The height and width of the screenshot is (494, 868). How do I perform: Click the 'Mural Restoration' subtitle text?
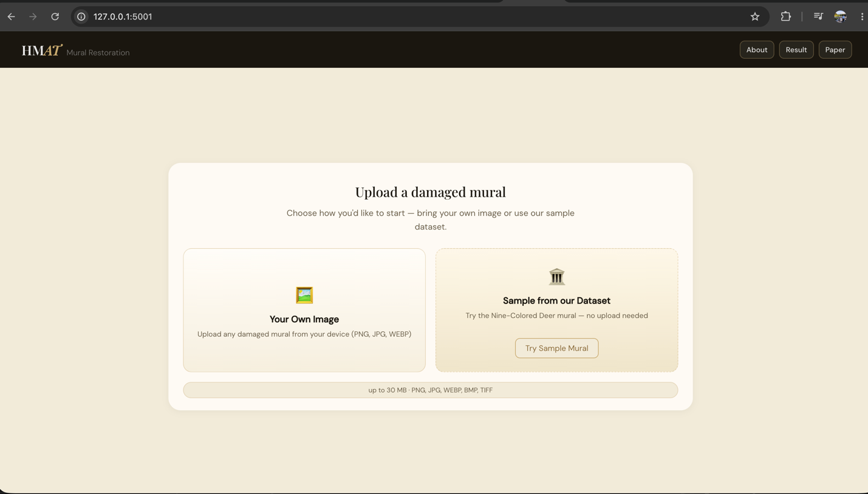(98, 53)
